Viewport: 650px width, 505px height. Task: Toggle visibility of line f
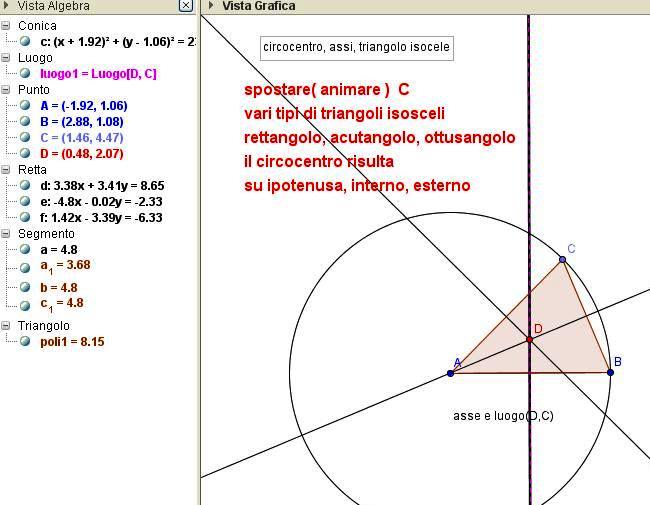(x=25, y=217)
